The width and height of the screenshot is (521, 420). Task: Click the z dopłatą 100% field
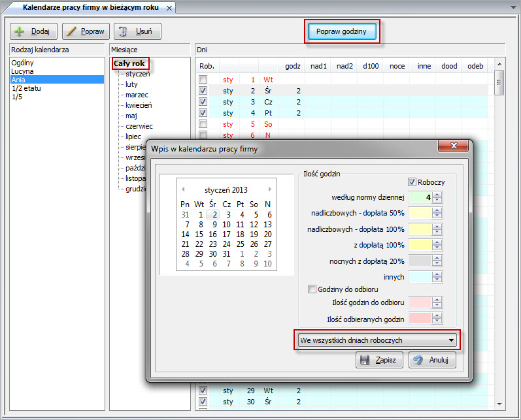pyautogui.click(x=420, y=245)
